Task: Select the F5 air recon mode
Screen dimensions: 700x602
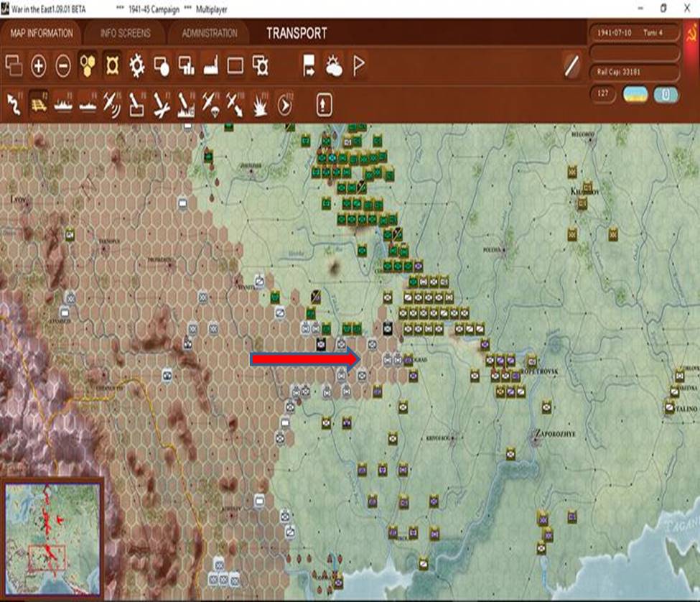Action: pos(112,104)
